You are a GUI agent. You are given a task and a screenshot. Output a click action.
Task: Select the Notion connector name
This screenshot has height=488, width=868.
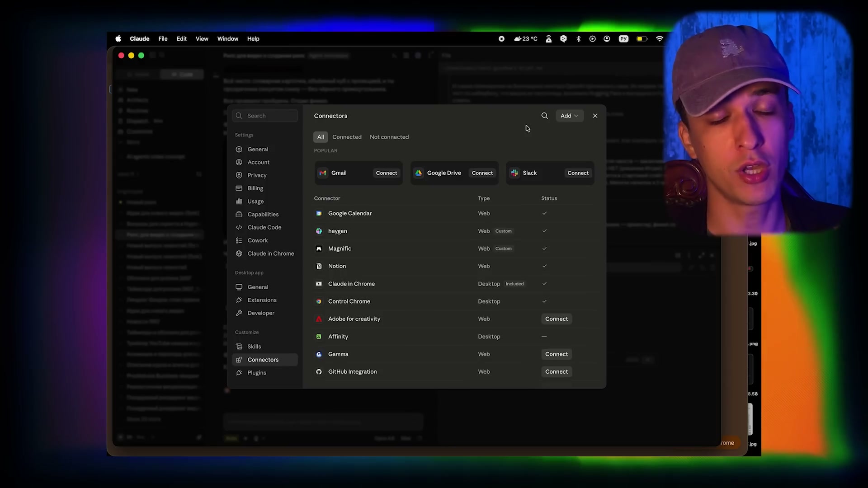coord(337,266)
